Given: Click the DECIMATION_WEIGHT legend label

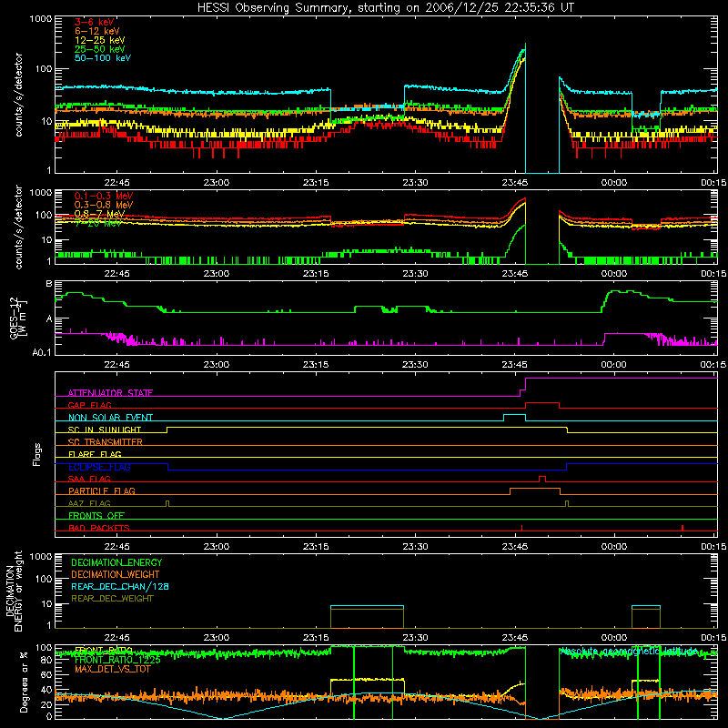Looking at the screenshot, I should tap(116, 574).
